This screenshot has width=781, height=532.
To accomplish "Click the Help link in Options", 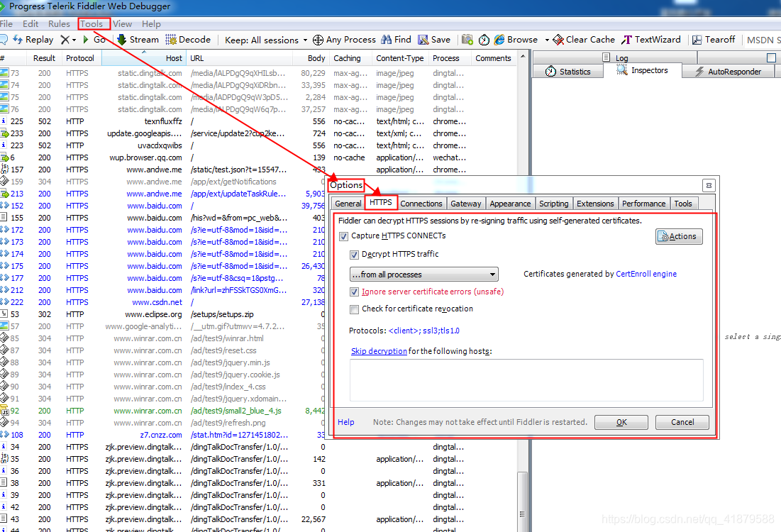I will (x=345, y=423).
